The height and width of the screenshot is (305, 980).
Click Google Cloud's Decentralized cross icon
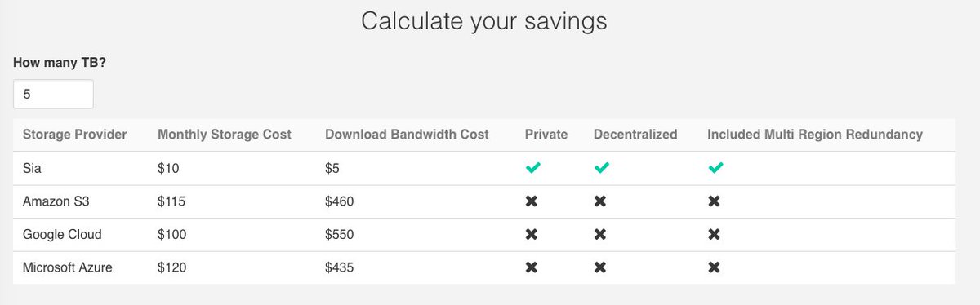[600, 234]
